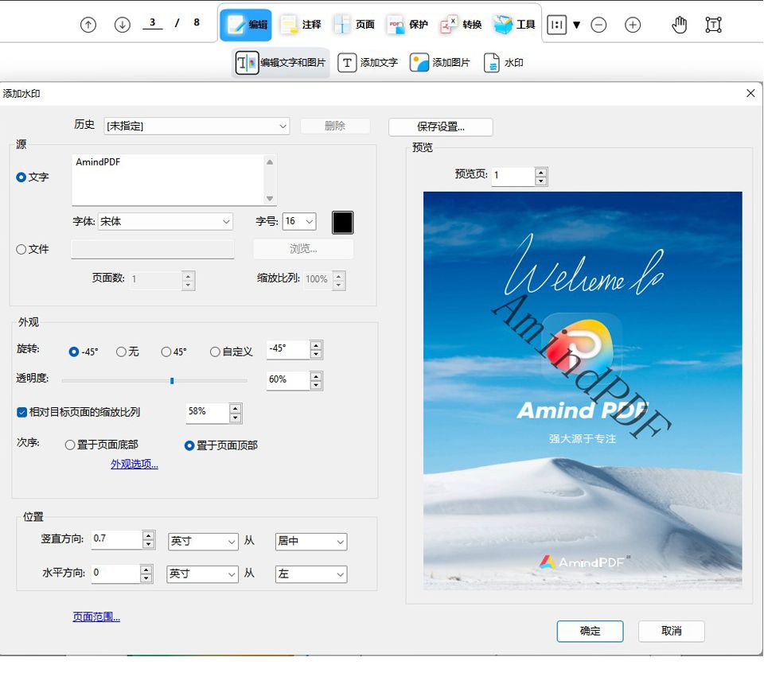Select 自定义 rotation radio

(x=215, y=352)
